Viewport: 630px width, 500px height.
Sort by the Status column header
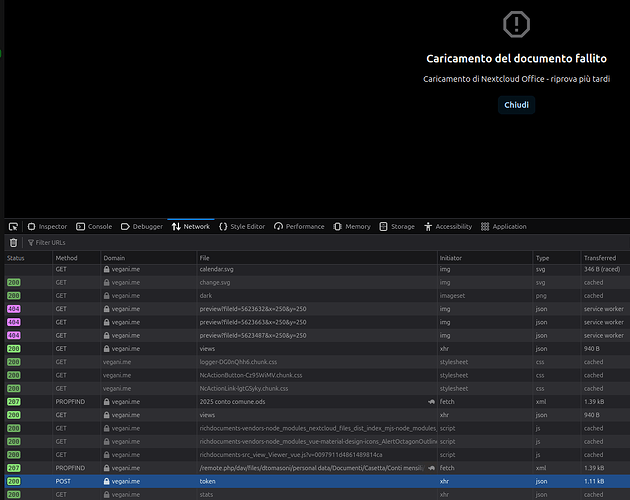pos(28,258)
